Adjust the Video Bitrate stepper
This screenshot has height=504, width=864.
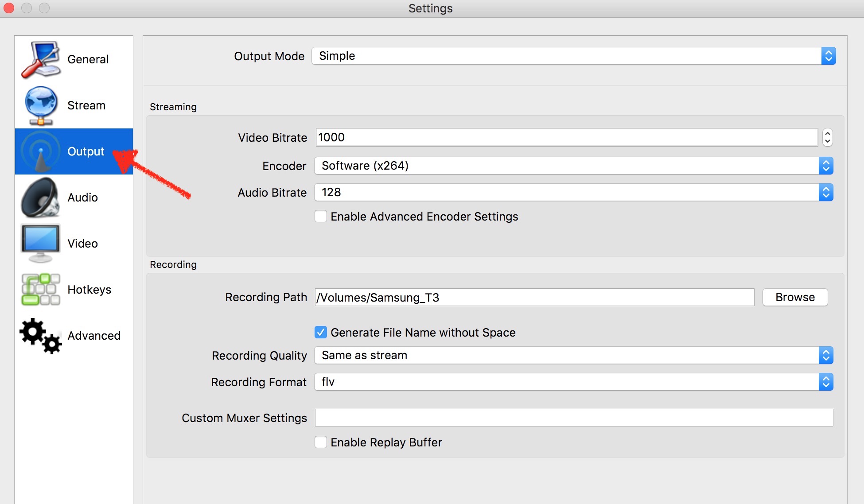[x=828, y=137]
